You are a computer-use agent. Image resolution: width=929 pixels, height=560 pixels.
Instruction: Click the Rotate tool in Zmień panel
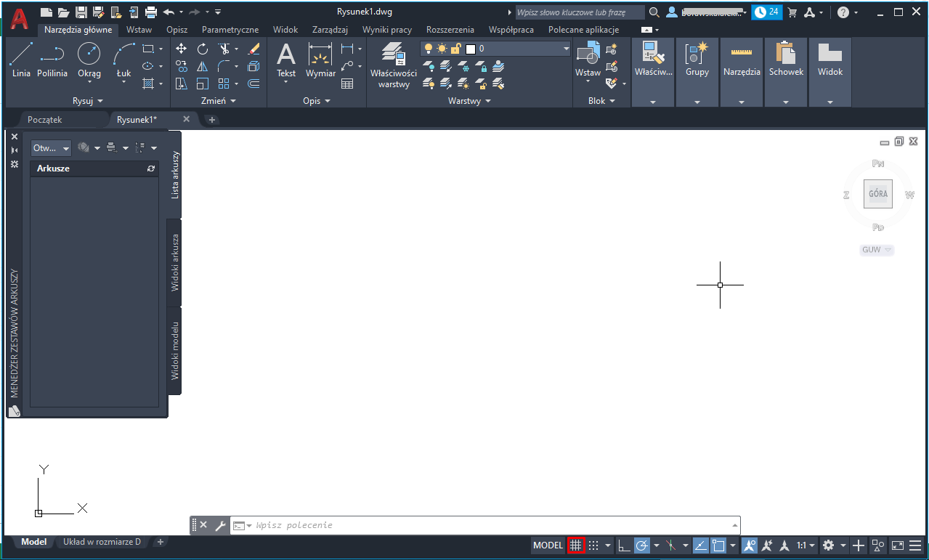tap(203, 49)
